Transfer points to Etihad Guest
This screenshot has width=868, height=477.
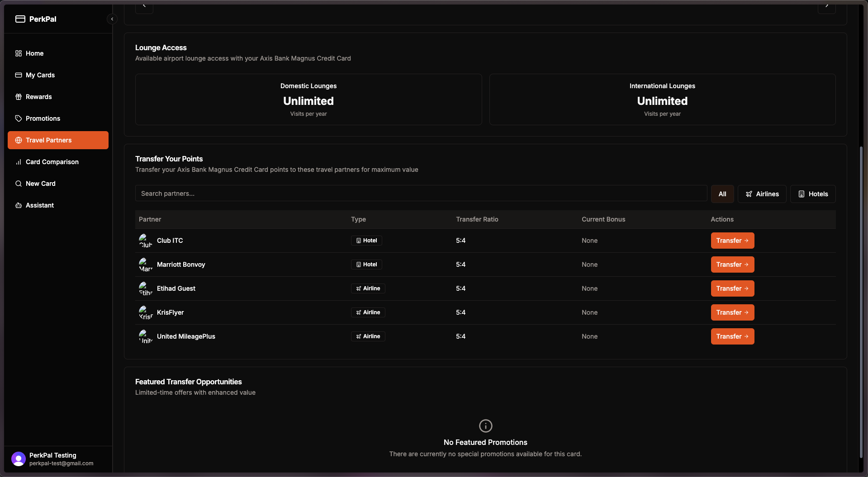click(733, 288)
